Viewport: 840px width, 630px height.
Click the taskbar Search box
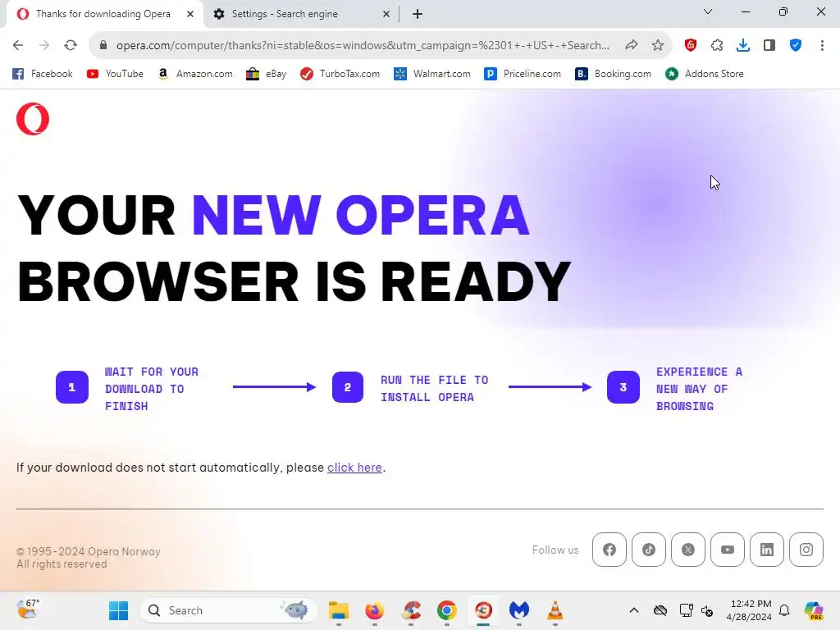(228, 610)
